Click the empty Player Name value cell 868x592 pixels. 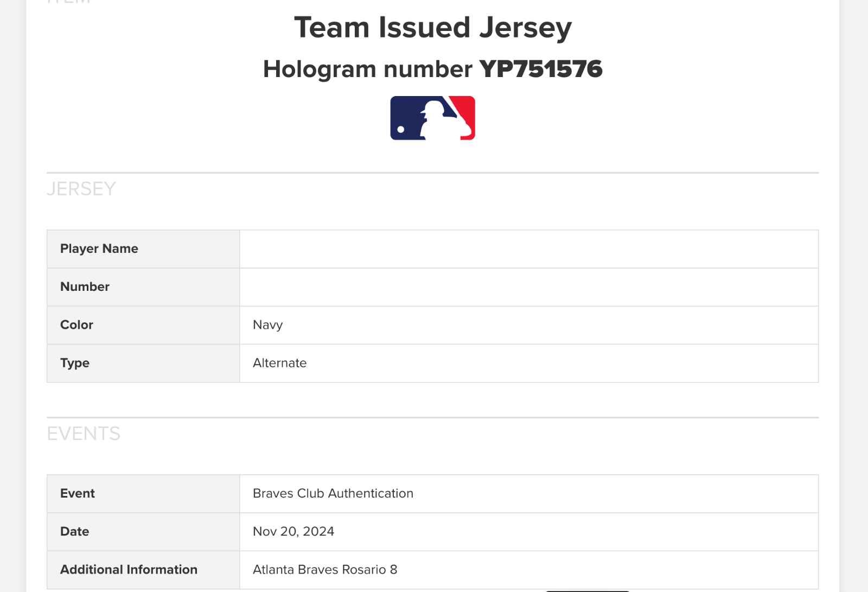(528, 249)
